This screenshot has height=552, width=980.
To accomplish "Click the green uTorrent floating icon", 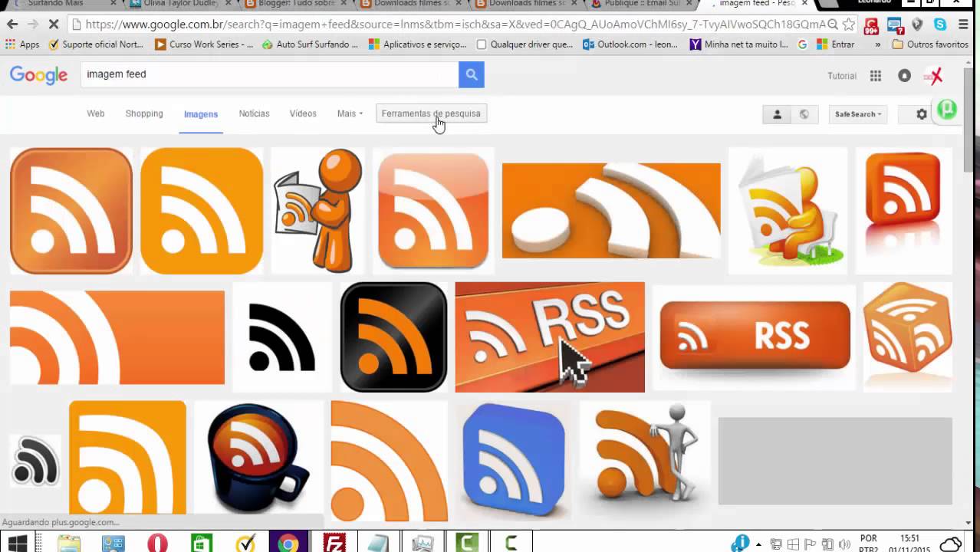I will coord(948,110).
